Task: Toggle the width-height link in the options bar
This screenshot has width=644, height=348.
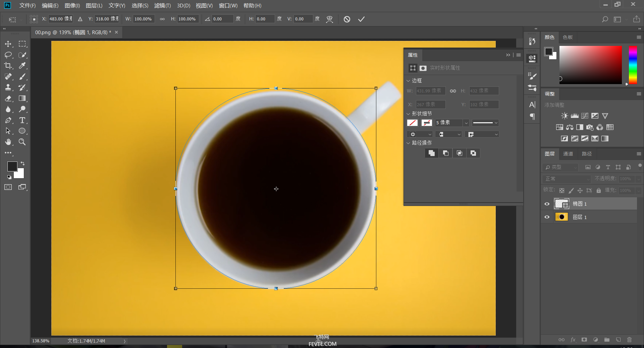Action: tap(162, 19)
